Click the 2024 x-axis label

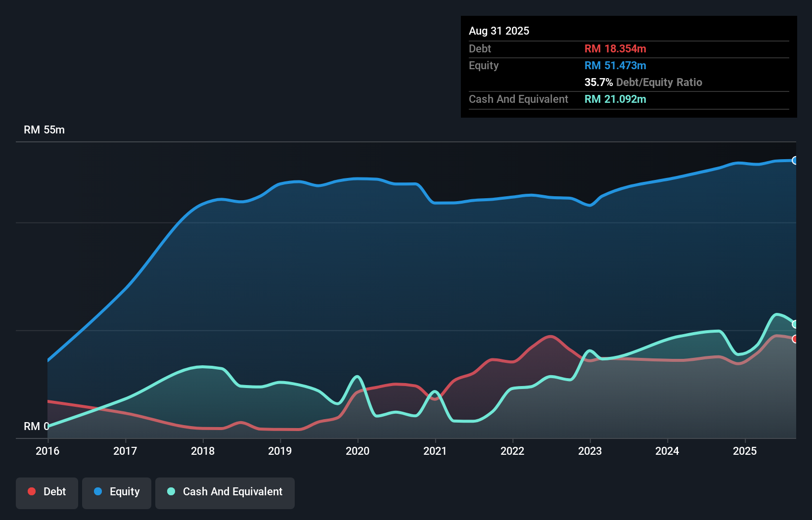coord(667,451)
